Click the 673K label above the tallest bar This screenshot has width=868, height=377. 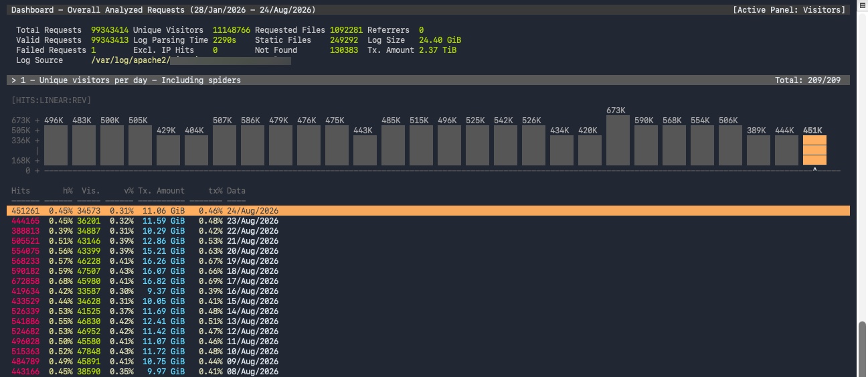point(616,110)
